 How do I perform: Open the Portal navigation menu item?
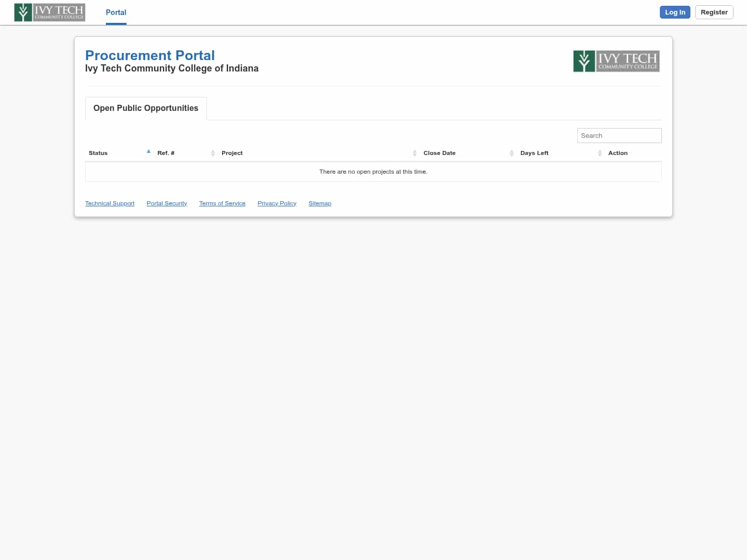point(116,12)
